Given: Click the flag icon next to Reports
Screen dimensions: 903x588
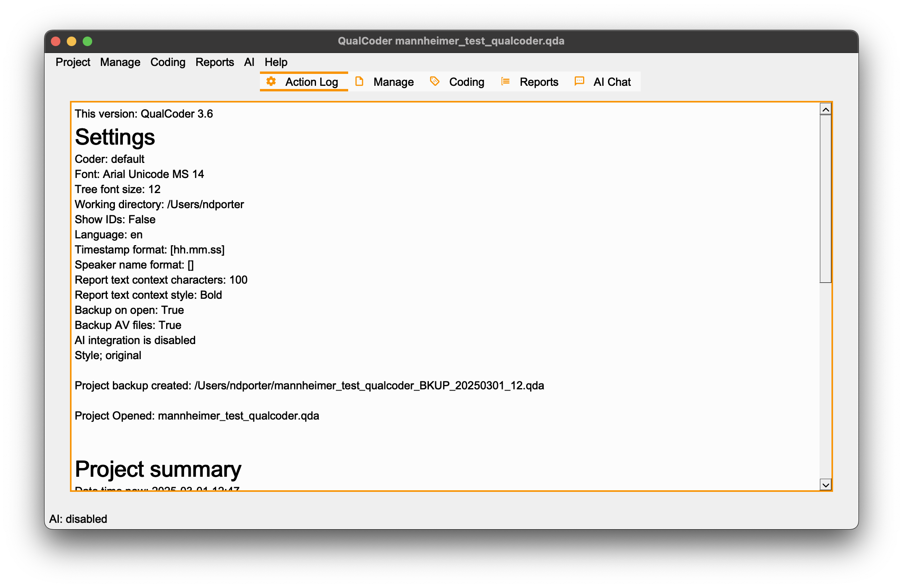Looking at the screenshot, I should (x=505, y=81).
